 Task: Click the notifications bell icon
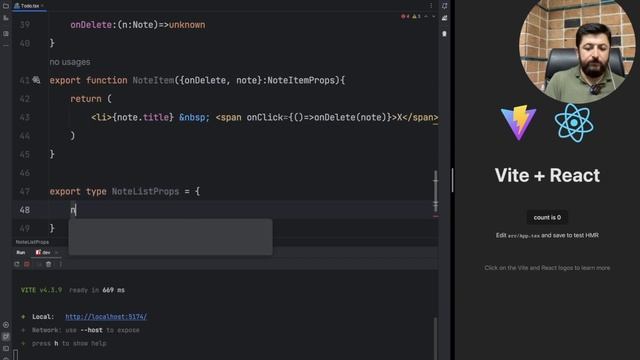444,6
